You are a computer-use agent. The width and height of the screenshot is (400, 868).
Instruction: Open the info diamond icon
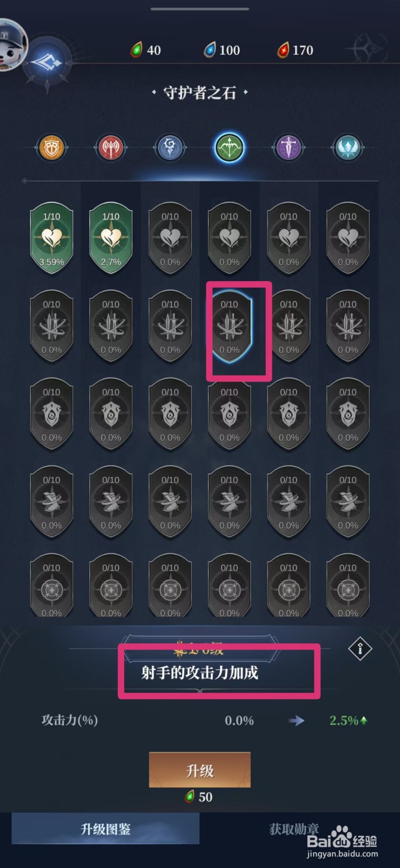tap(360, 648)
